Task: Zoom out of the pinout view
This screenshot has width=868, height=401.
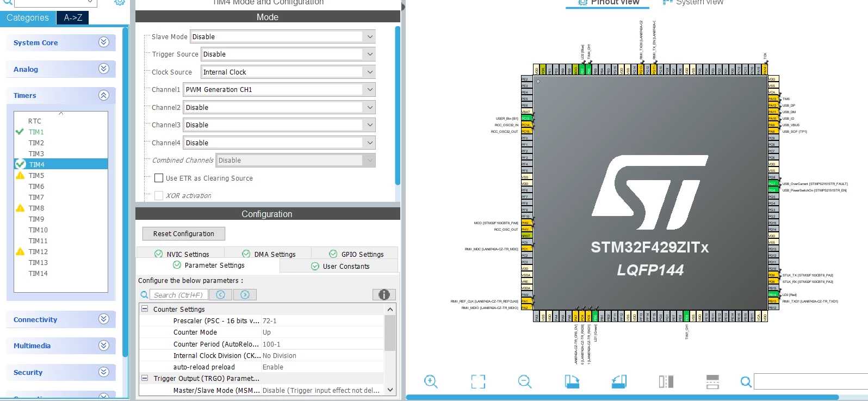Action: click(x=525, y=381)
